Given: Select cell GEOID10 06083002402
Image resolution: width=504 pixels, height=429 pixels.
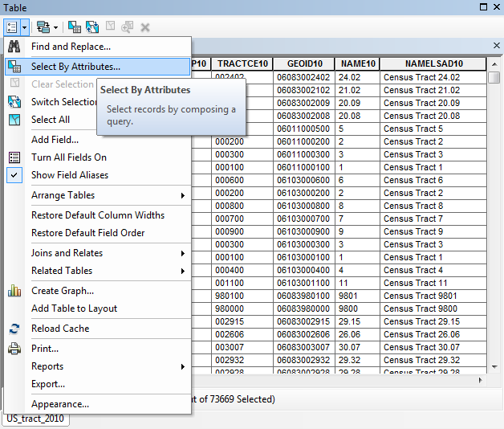Looking at the screenshot, I should click(303, 77).
